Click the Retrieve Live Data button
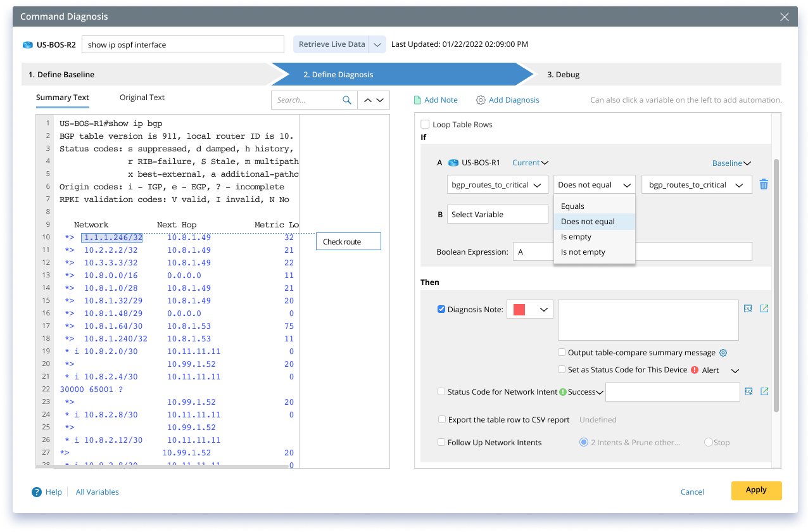The image size is (808, 532). tap(332, 44)
